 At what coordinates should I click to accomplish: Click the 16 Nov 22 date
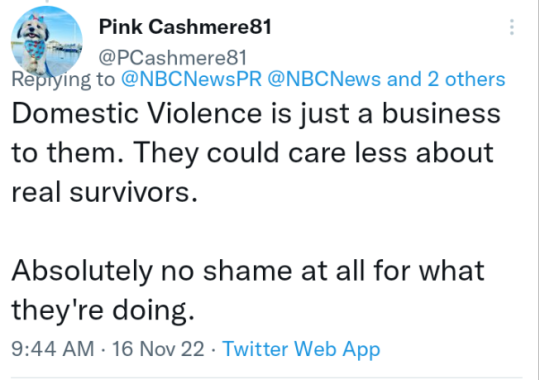(x=158, y=348)
